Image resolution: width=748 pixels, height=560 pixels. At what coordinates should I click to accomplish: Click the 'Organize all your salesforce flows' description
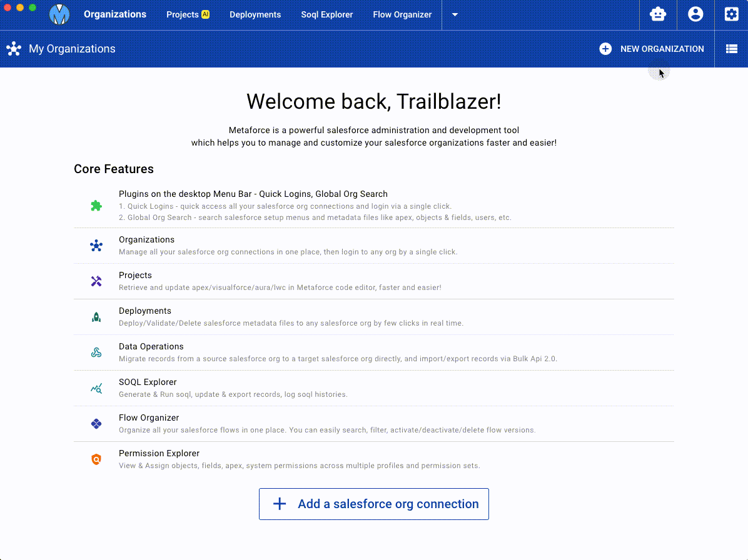pyautogui.click(x=327, y=430)
